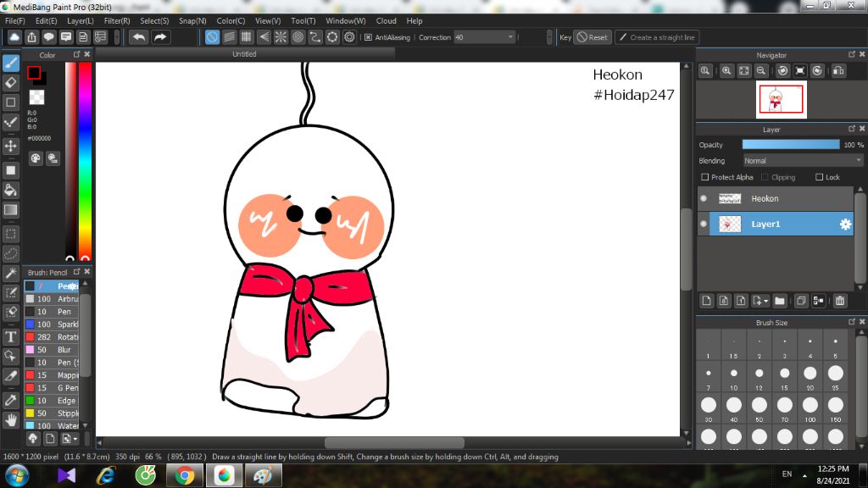The height and width of the screenshot is (488, 868).
Task: Select the Brush tool in left toolbar
Action: click(x=10, y=63)
